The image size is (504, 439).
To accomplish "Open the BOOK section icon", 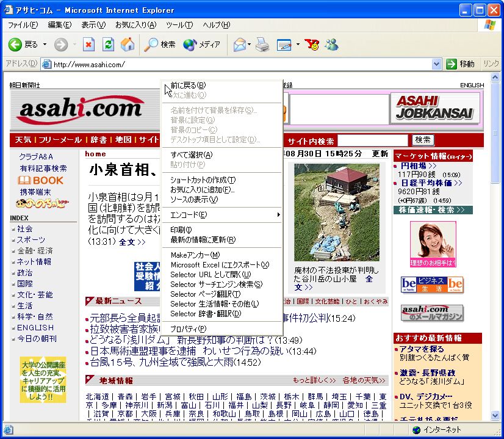I will pos(40,180).
